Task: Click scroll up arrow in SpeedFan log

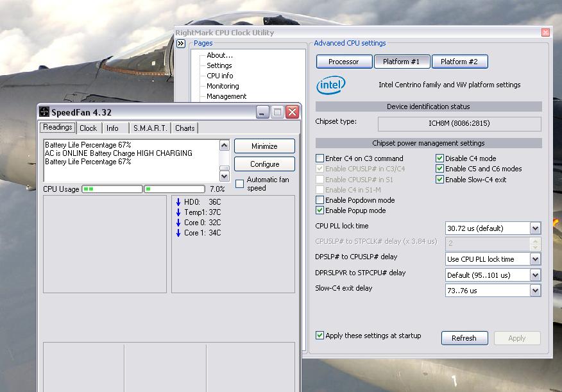Action: pyautogui.click(x=225, y=145)
